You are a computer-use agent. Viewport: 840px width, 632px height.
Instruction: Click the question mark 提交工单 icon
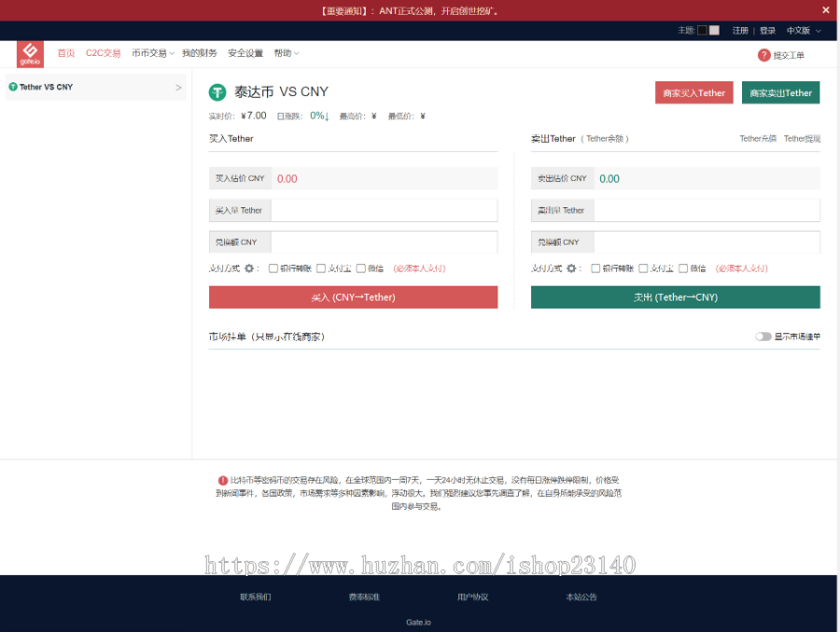point(763,55)
